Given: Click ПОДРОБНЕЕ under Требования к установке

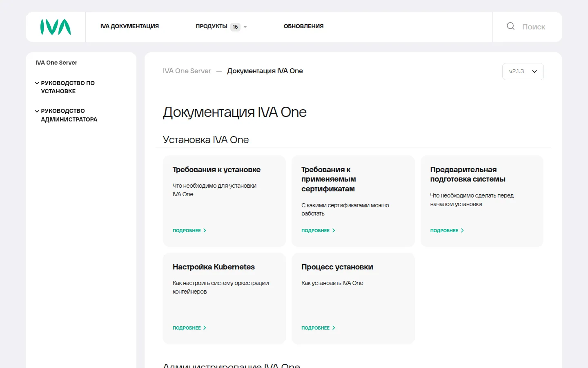Looking at the screenshot, I should [189, 231].
